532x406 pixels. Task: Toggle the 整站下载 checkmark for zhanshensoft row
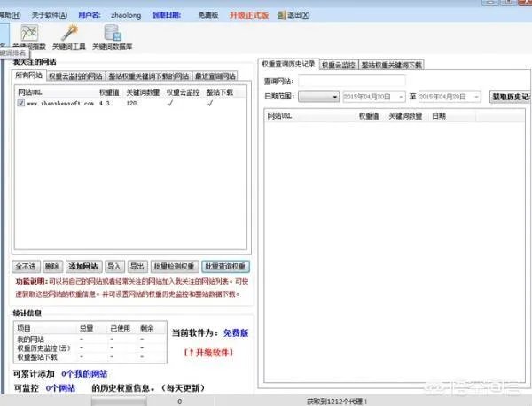point(210,103)
